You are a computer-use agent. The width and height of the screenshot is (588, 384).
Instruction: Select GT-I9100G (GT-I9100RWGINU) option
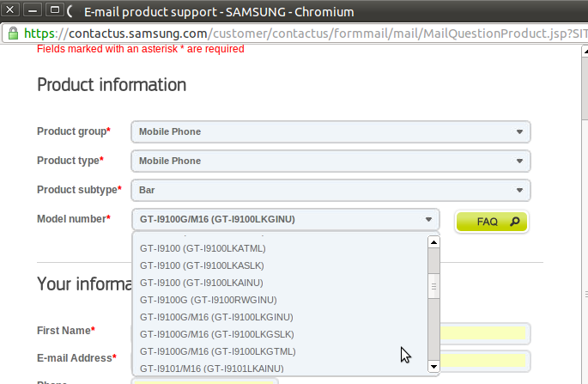208,301
